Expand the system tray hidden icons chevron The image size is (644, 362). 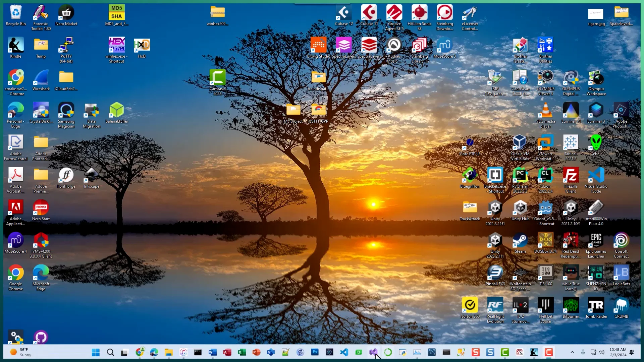(x=572, y=352)
